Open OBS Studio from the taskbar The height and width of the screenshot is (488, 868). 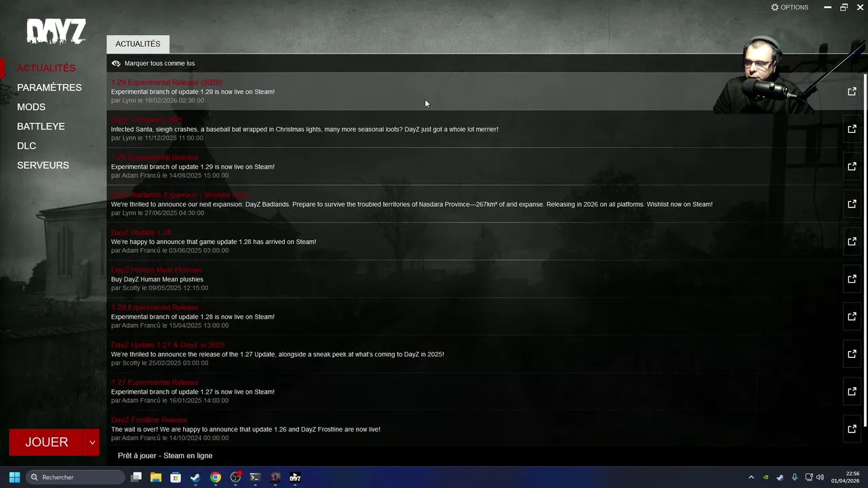click(x=235, y=477)
